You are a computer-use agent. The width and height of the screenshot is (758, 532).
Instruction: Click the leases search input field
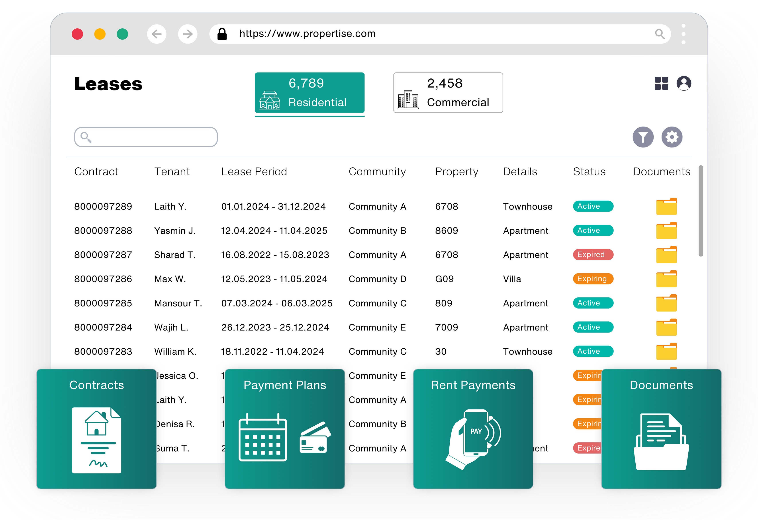click(146, 137)
